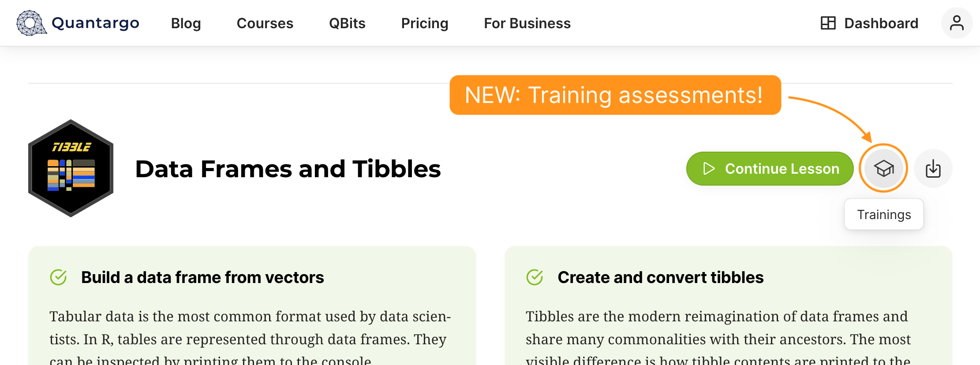The width and height of the screenshot is (980, 365).
Task: View the Pricing page
Action: [x=424, y=23]
